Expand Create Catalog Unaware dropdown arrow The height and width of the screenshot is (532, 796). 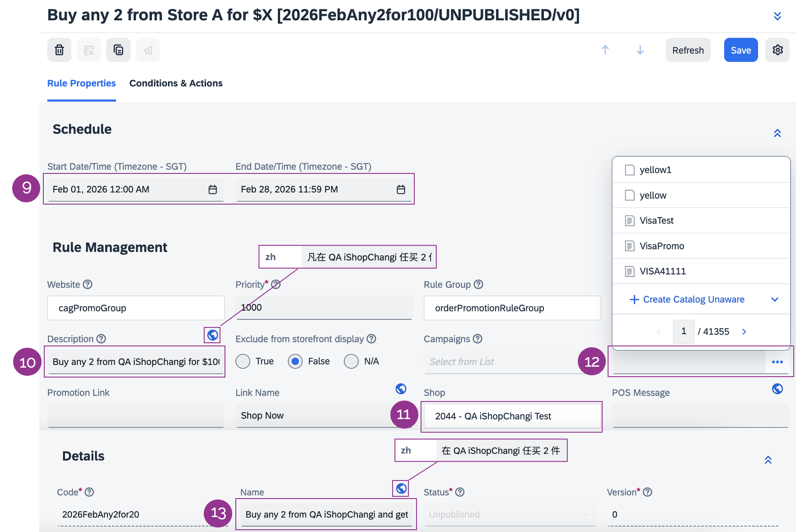tap(774, 299)
